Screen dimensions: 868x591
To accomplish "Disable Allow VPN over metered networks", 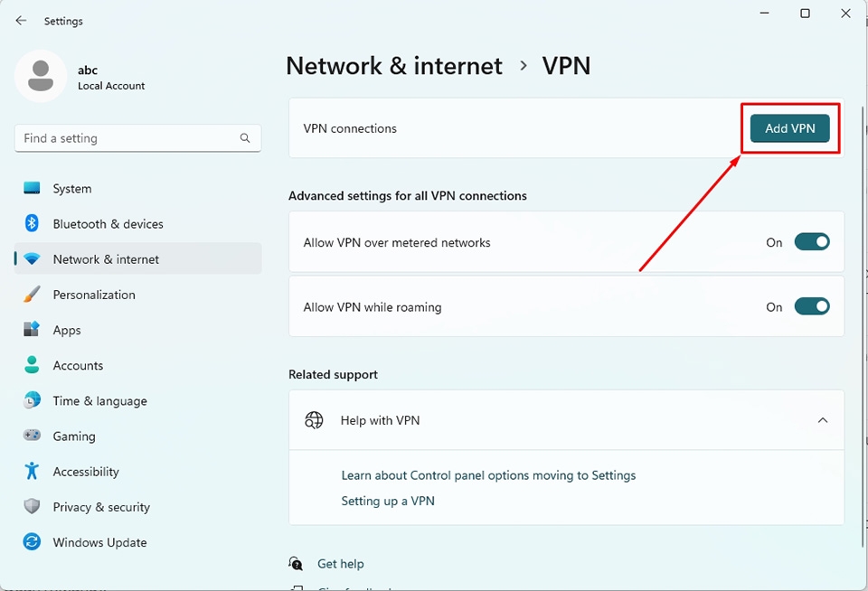I will [x=811, y=241].
